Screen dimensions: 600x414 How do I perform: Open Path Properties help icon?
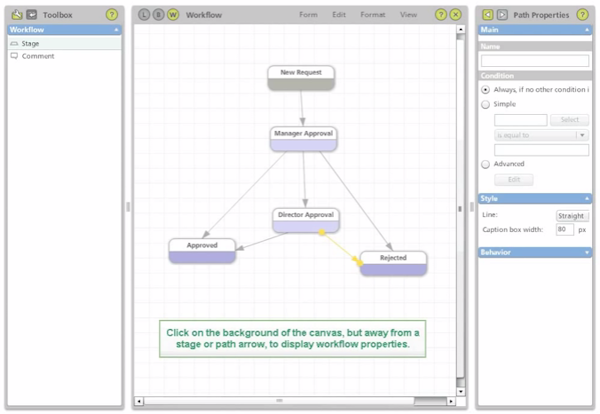pos(582,15)
